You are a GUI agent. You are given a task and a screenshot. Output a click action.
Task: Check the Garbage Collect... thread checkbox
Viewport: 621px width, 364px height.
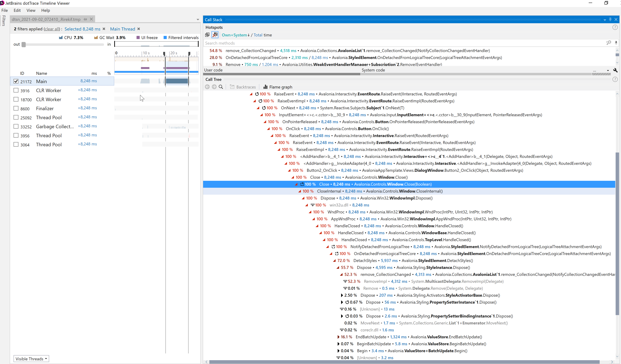coord(16,126)
